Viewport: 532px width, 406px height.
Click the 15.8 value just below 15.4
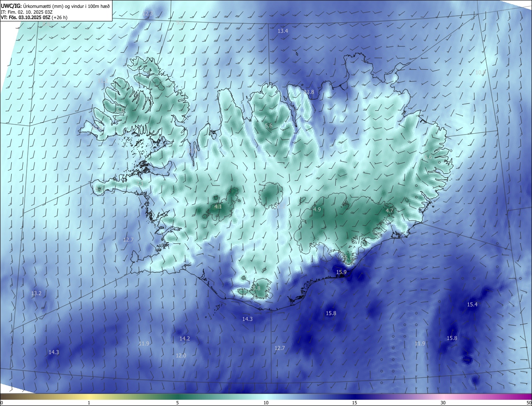452,338
